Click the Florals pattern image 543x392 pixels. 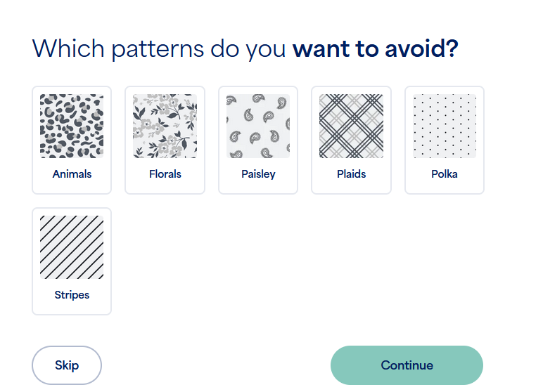pyautogui.click(x=165, y=126)
